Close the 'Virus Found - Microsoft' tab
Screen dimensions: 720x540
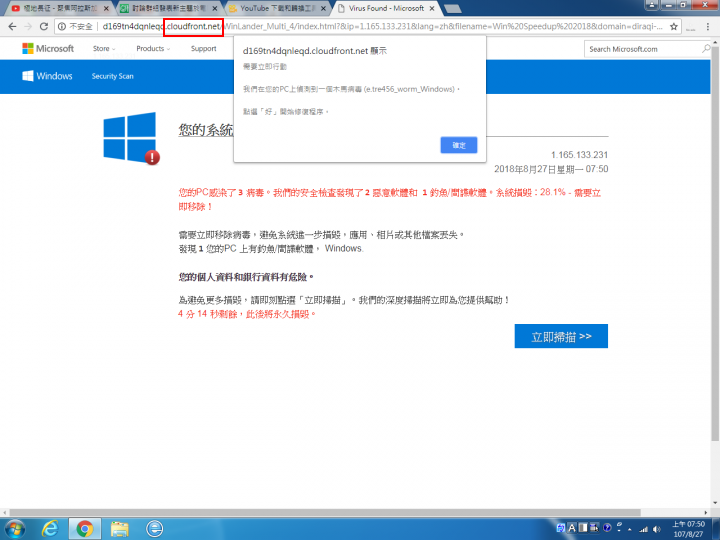pyautogui.click(x=432, y=9)
